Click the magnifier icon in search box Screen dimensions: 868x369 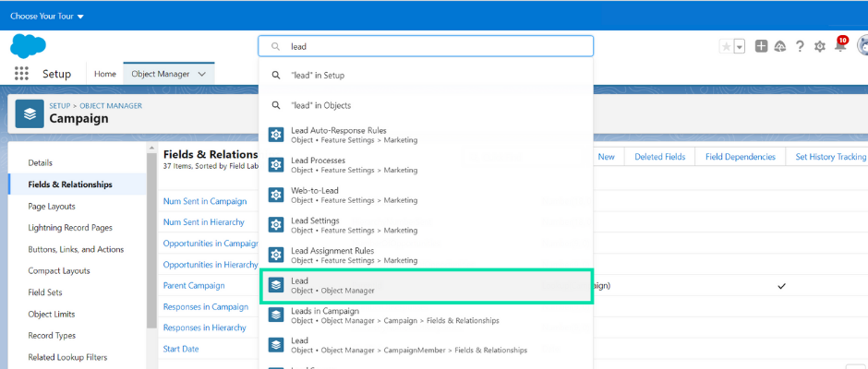(275, 46)
